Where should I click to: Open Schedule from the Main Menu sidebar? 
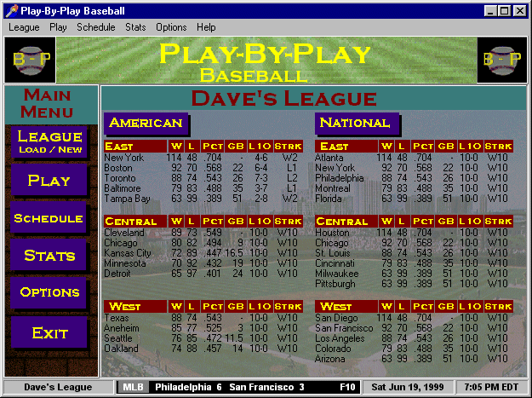coord(49,217)
